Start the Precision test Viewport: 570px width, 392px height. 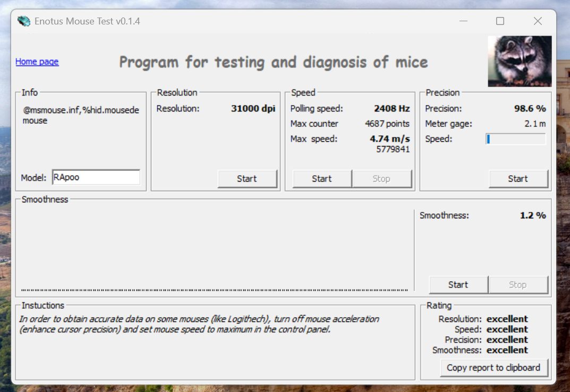518,178
